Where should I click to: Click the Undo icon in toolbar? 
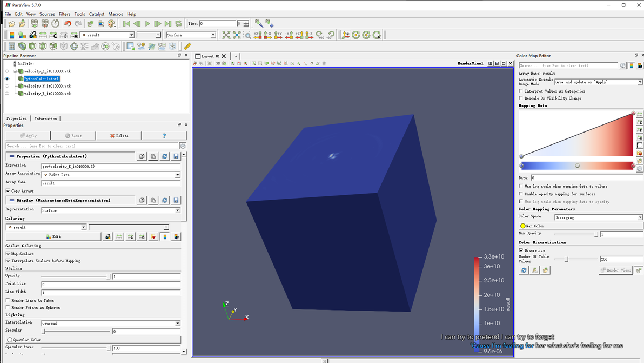pos(68,24)
